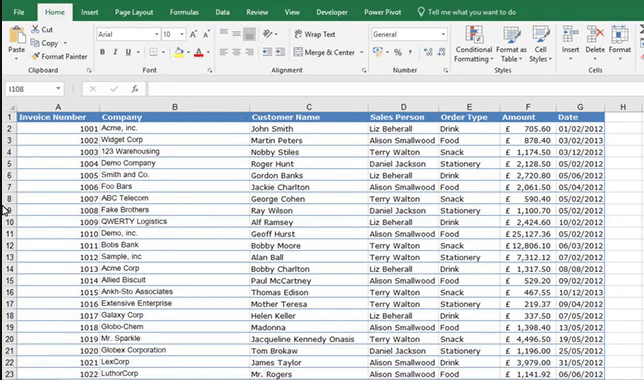Click the Insert Function fx icon
The height and width of the screenshot is (380, 644).
pyautogui.click(x=135, y=89)
